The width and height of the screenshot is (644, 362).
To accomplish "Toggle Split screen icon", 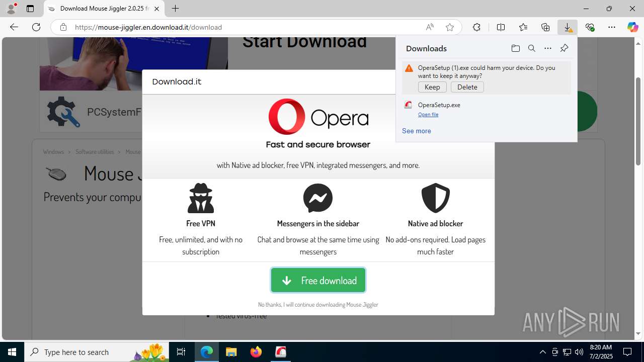I will pyautogui.click(x=501, y=27).
